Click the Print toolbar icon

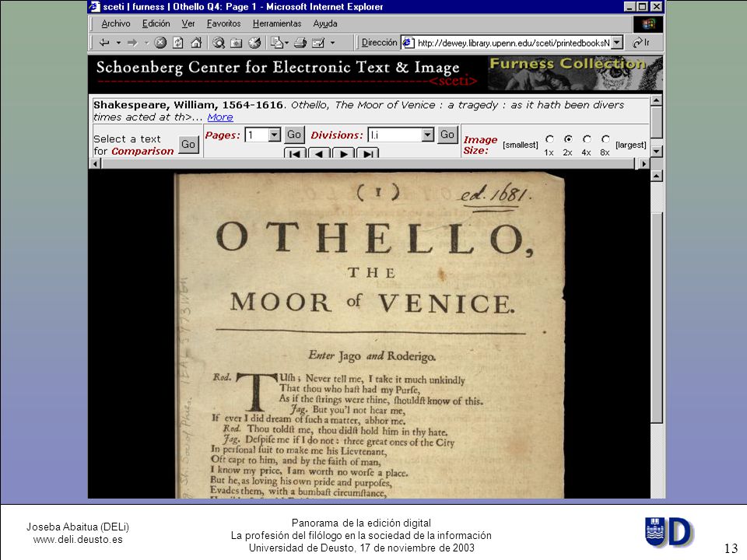pos(300,43)
